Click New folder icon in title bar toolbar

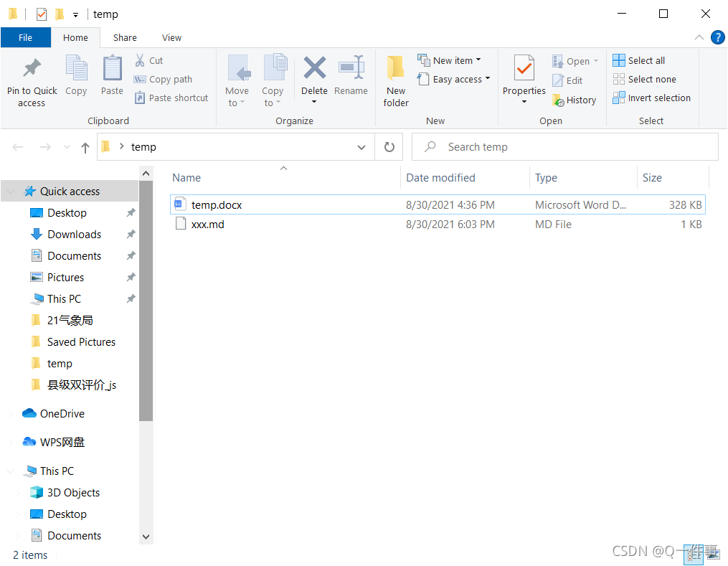(60, 14)
